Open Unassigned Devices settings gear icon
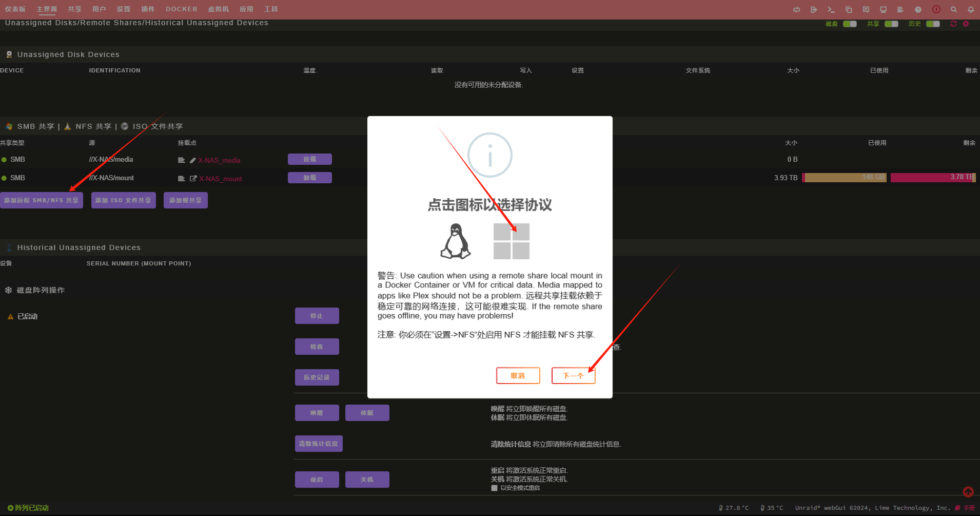The image size is (980, 516). (x=966, y=24)
